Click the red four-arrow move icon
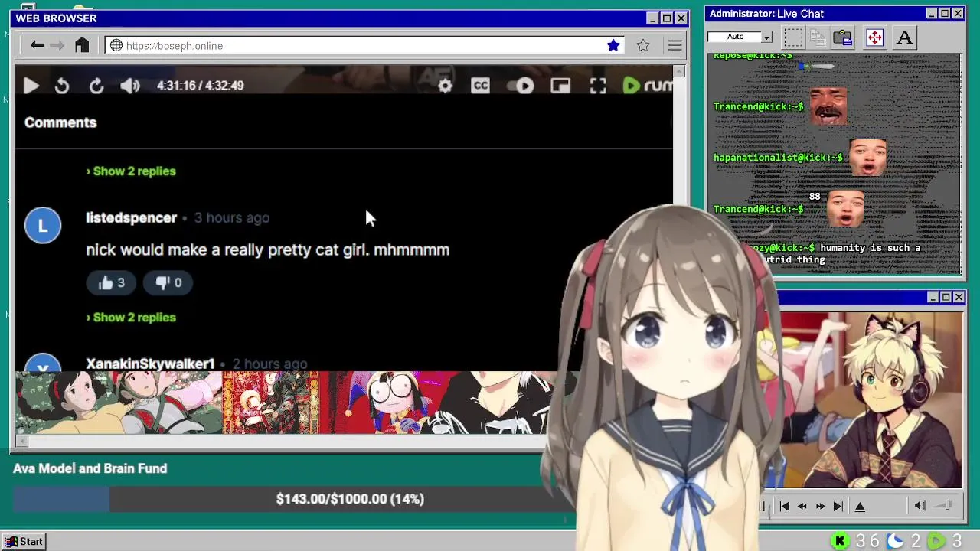 (x=874, y=37)
